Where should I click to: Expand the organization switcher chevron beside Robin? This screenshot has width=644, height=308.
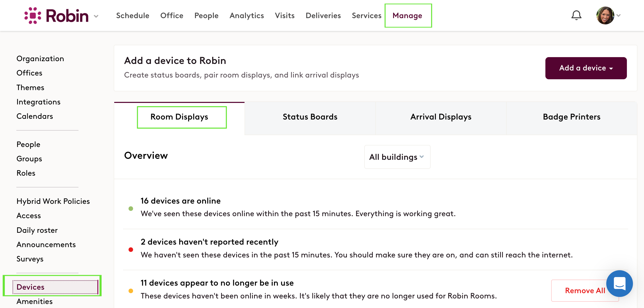96,16
